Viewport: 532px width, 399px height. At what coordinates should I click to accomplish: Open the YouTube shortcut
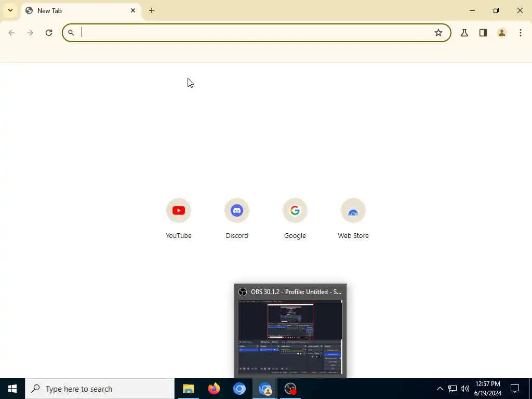[179, 210]
